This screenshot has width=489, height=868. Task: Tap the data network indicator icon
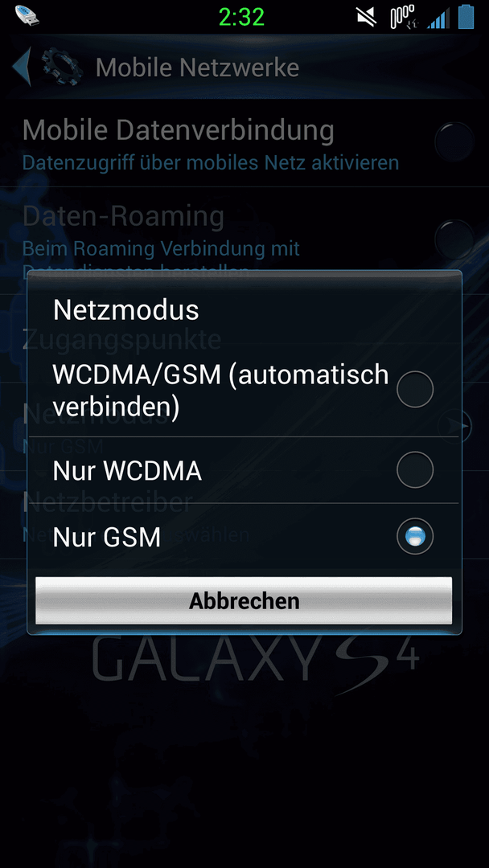coord(405,17)
